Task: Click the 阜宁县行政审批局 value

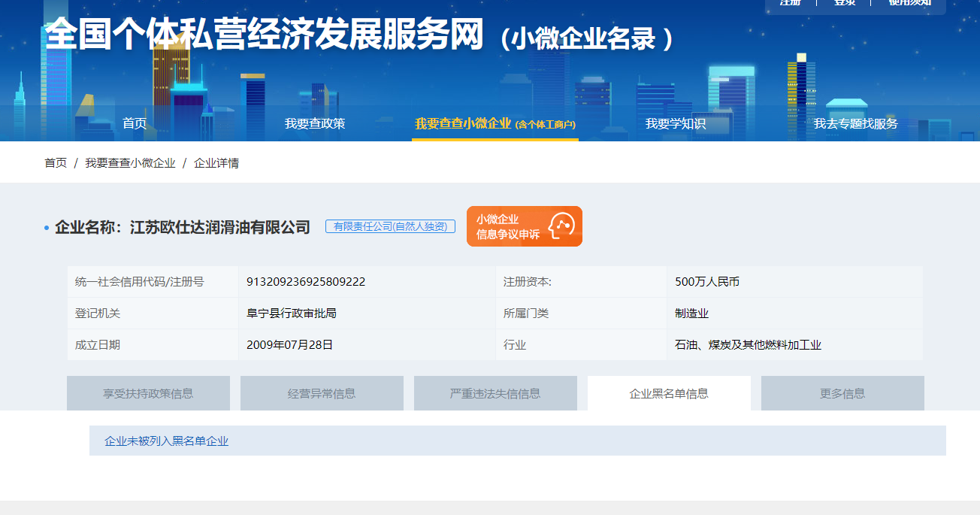Action: (x=292, y=314)
